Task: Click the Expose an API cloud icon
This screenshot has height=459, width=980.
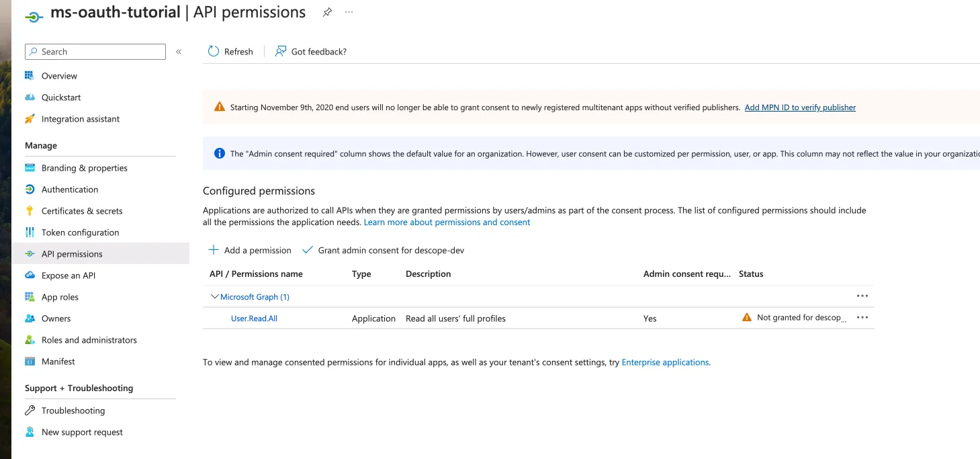Action: tap(30, 276)
